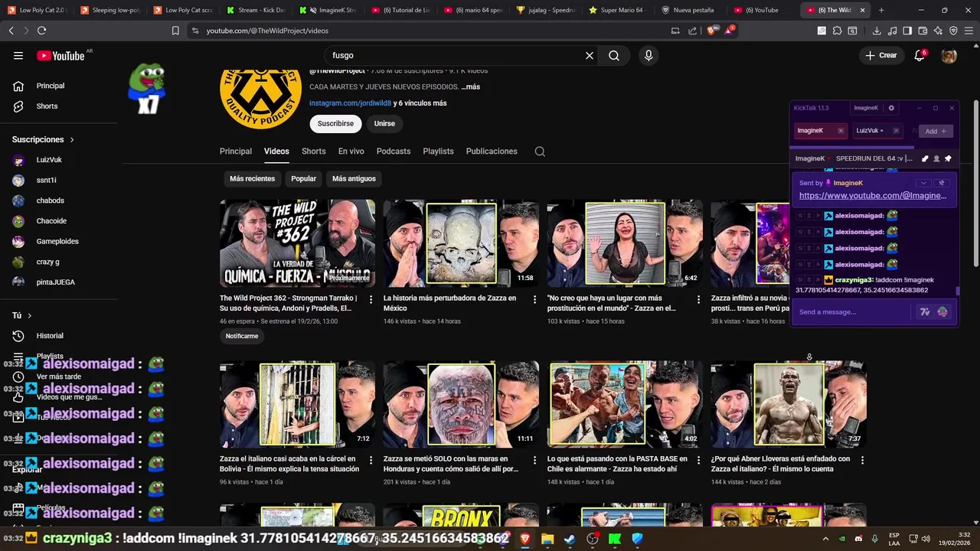Screen dimensions: 980x551
Task: Open Steam from the taskbar
Action: (x=570, y=539)
